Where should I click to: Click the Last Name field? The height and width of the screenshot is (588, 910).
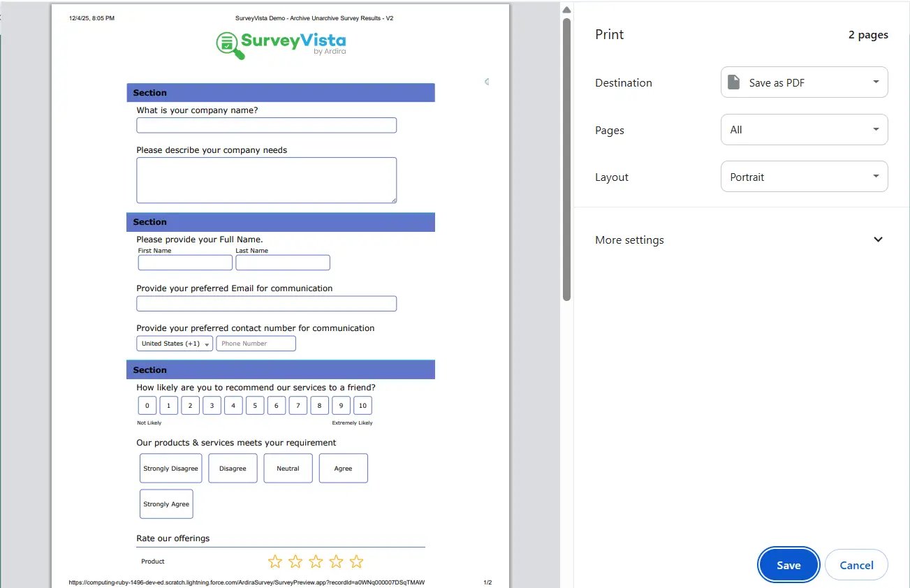tap(283, 263)
